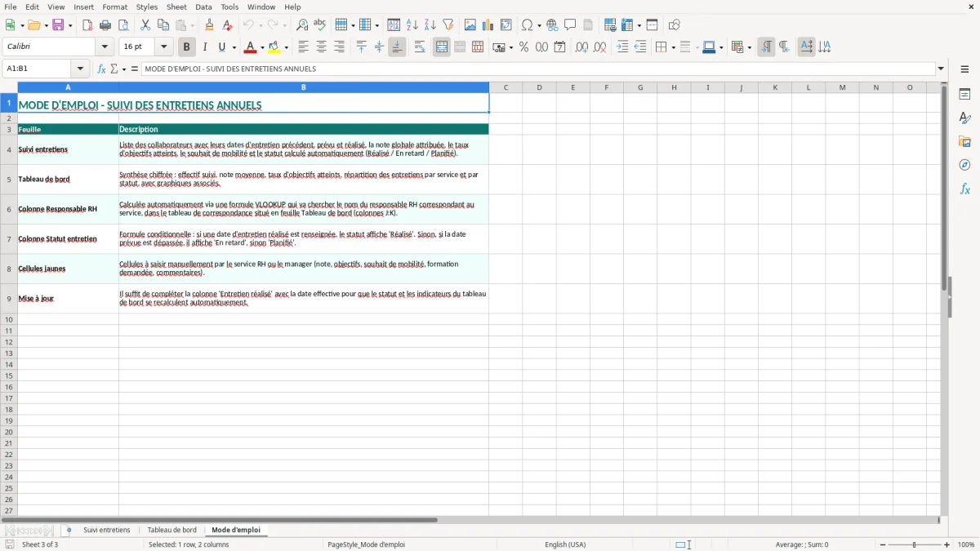Click the add new sheet button
Screen dimensions: 980x551
click(x=69, y=531)
